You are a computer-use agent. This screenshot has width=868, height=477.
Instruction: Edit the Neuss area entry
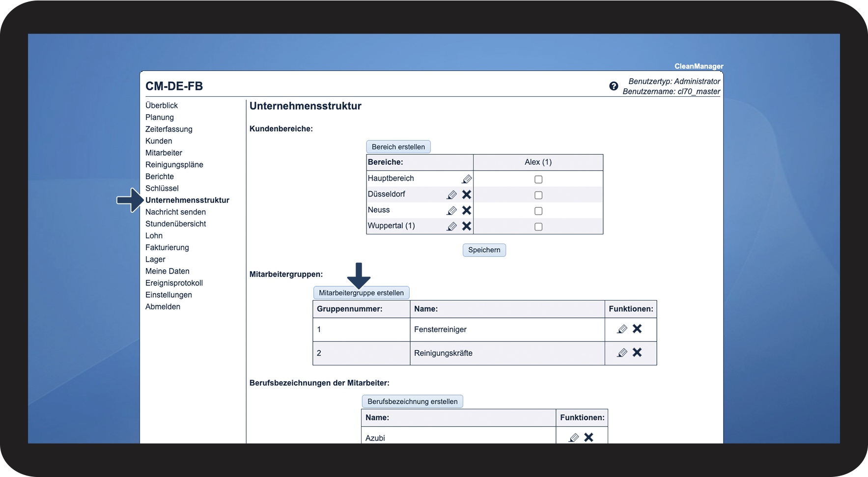[451, 211]
